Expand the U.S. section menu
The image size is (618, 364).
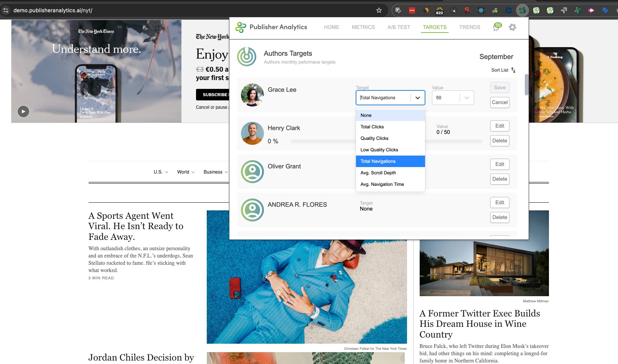pos(161,172)
